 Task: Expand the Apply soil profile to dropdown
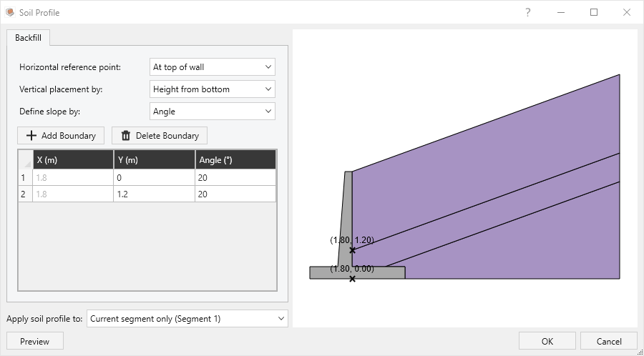point(187,318)
